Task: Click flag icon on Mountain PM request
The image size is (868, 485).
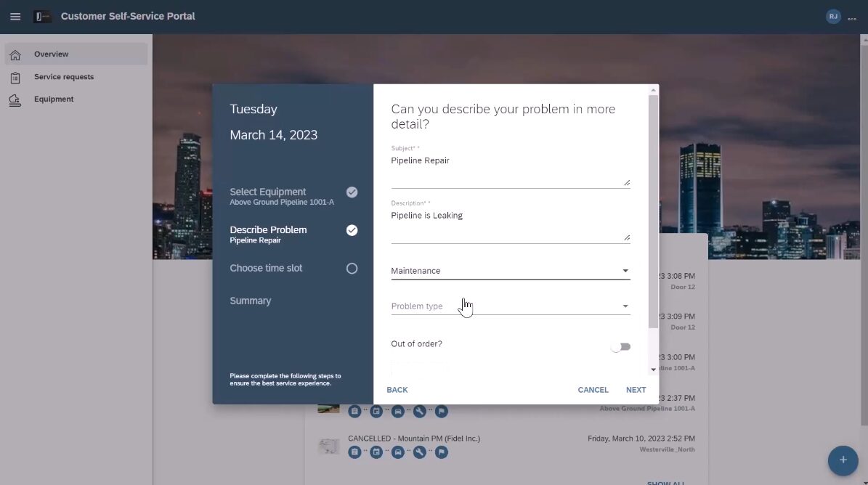Action: [x=441, y=452]
